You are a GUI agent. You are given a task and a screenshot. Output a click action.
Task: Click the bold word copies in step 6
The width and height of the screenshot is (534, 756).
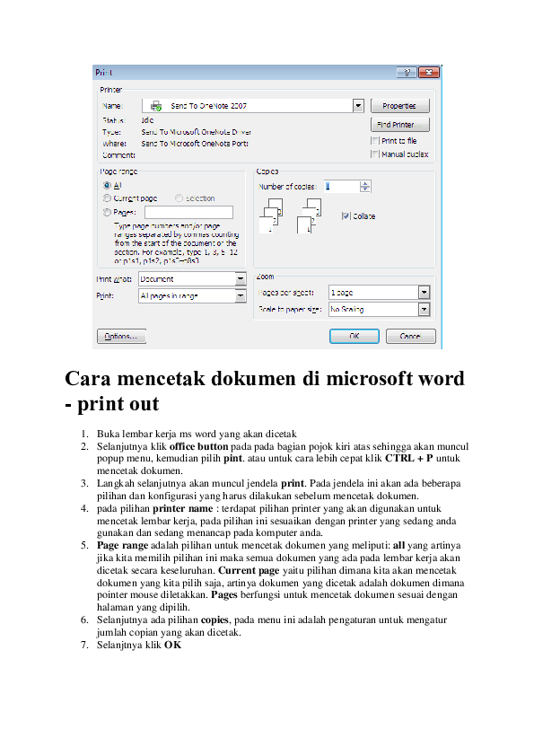[215, 620]
